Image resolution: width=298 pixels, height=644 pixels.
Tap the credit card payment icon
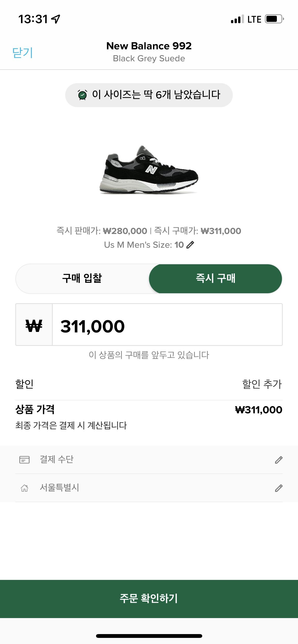(24, 460)
